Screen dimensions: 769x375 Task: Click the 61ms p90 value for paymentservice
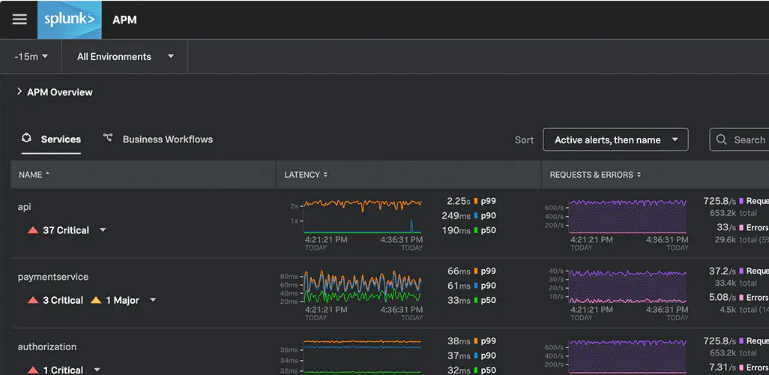pyautogui.click(x=459, y=286)
